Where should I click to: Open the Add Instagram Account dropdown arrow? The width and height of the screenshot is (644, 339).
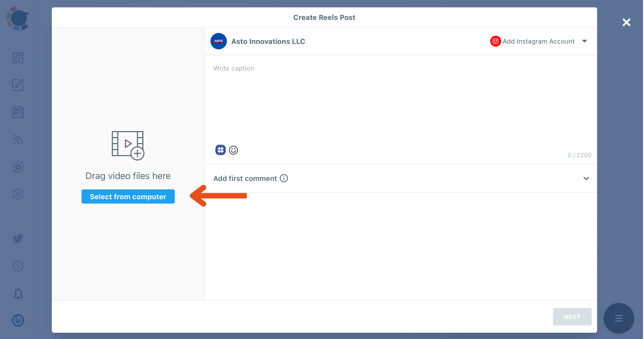pos(585,41)
